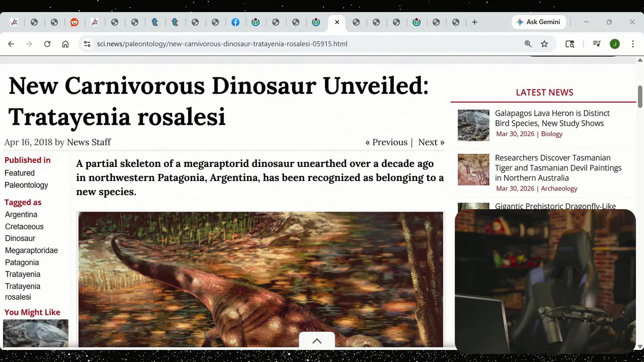Go to the « Previous article
The image size is (644, 362).
coord(386,142)
